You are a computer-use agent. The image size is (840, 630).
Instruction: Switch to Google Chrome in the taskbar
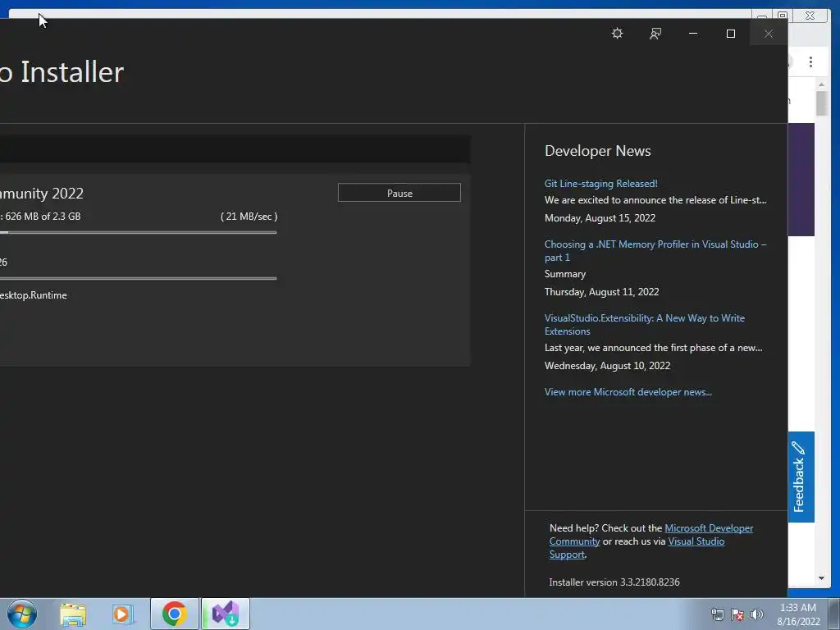click(x=174, y=614)
